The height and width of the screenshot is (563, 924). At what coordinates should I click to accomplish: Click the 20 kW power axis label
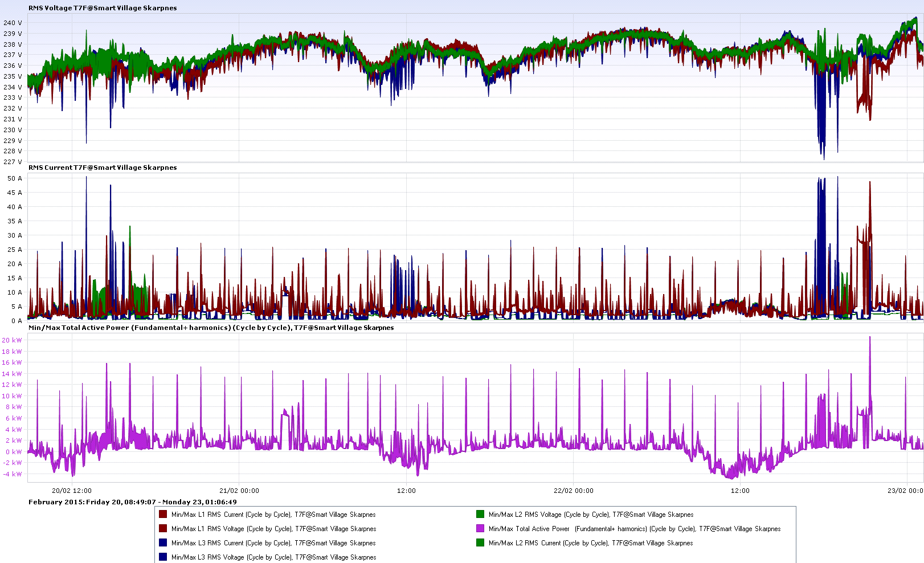pyautogui.click(x=11, y=340)
